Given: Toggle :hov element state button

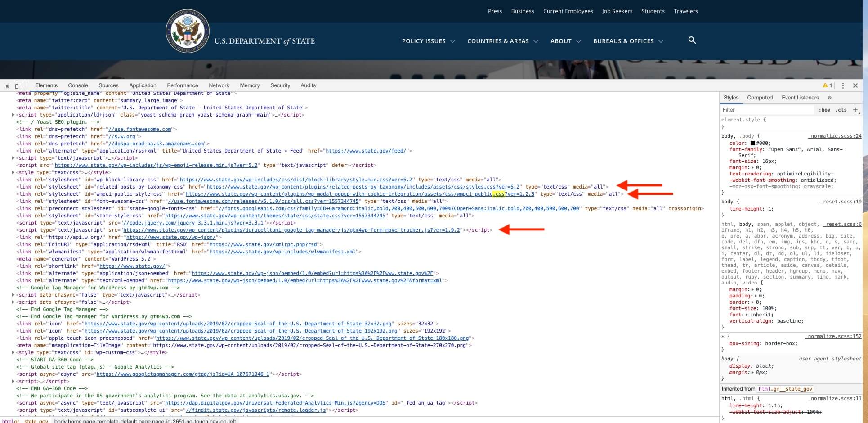Looking at the screenshot, I should tap(824, 110).
